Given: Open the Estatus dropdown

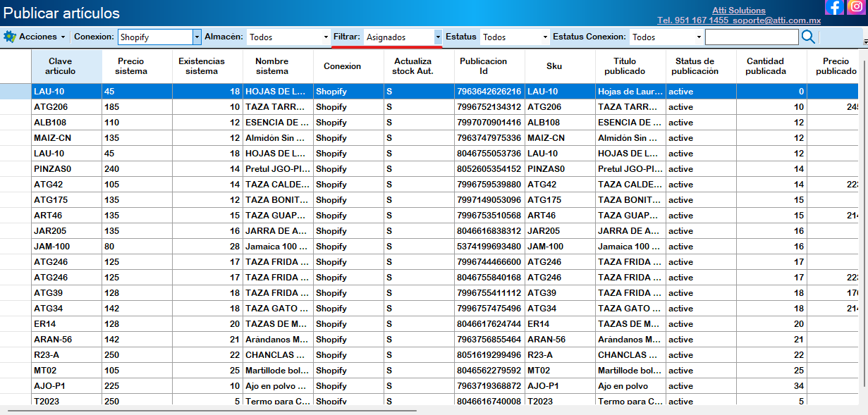Looking at the screenshot, I should (545, 37).
